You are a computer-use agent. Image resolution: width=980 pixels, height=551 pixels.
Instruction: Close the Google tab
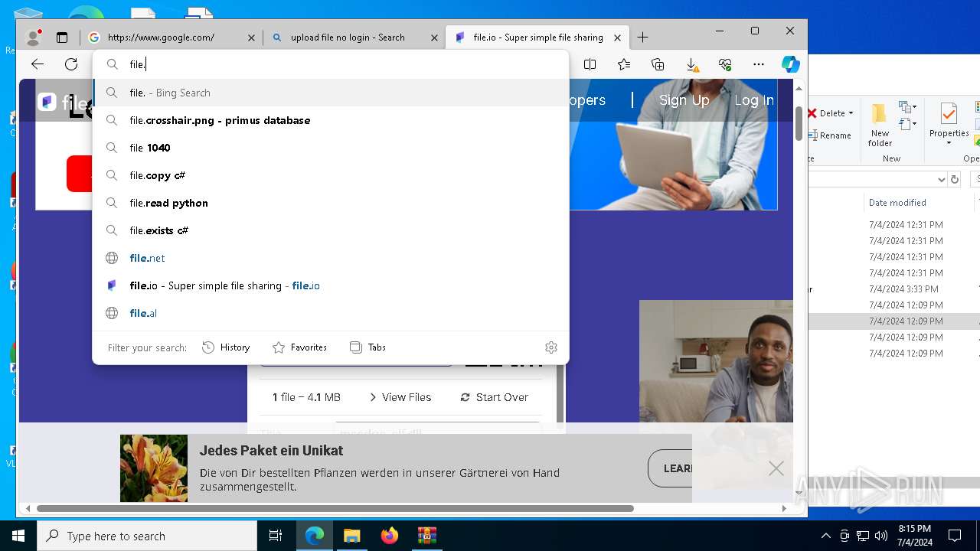click(251, 37)
